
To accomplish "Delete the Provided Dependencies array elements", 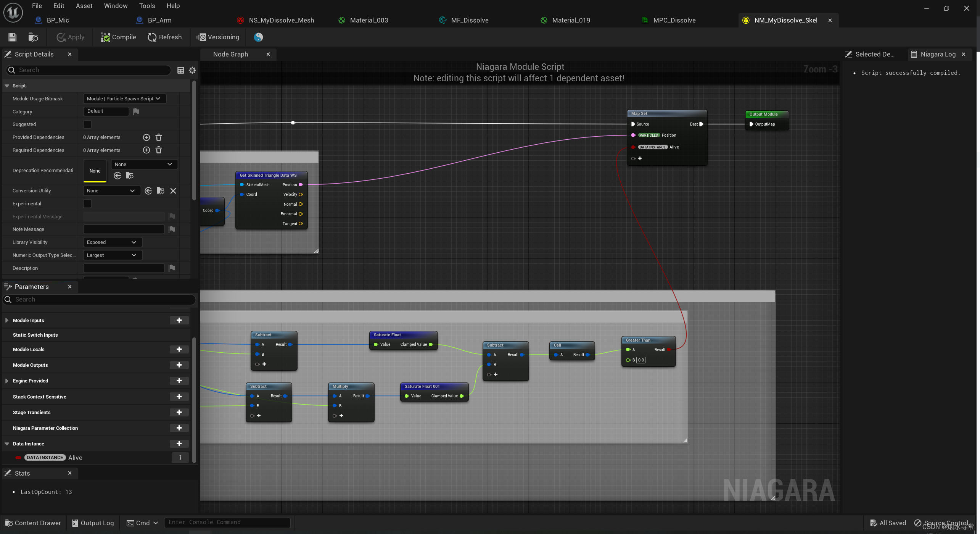I will tap(159, 137).
